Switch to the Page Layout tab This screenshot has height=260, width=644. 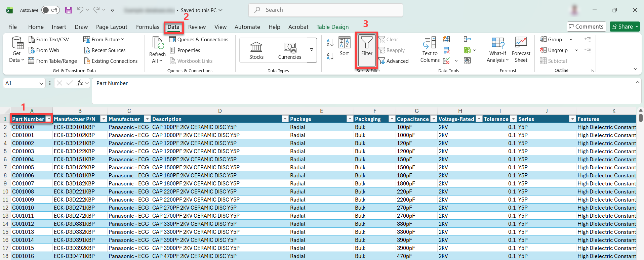112,27
